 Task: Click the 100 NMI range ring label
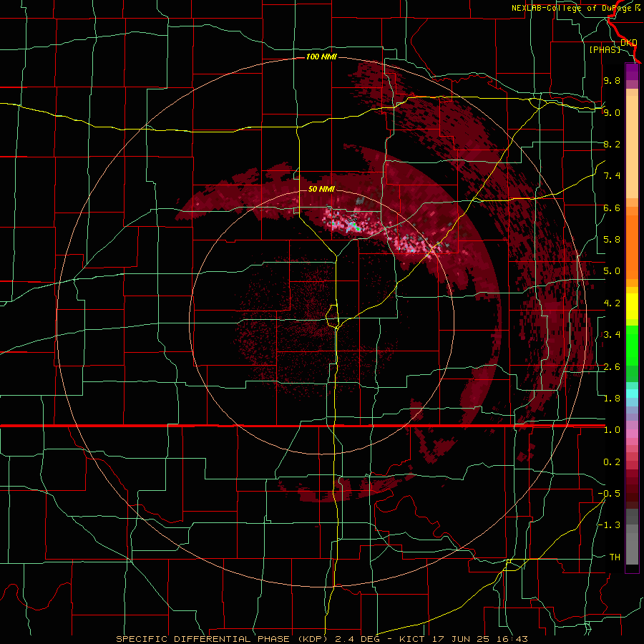pyautogui.click(x=321, y=57)
